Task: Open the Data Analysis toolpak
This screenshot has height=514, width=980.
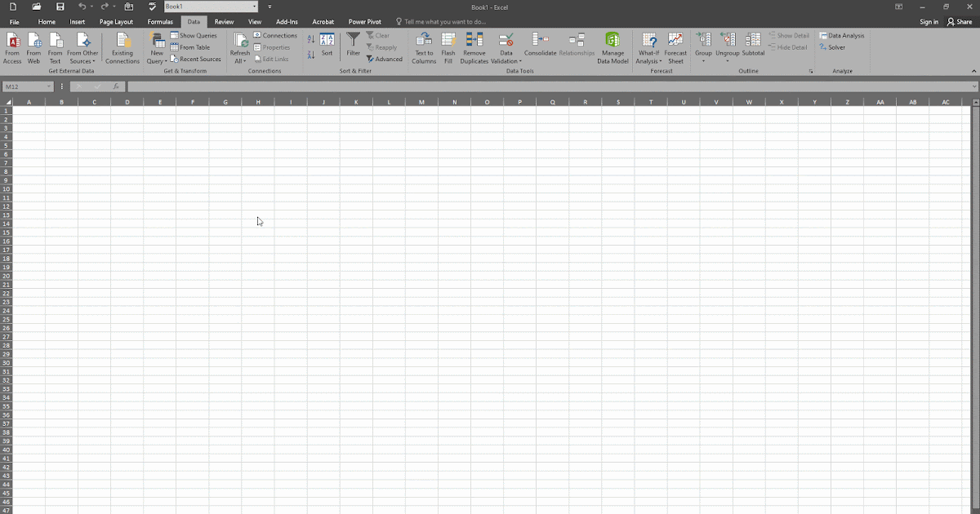Action: click(843, 35)
